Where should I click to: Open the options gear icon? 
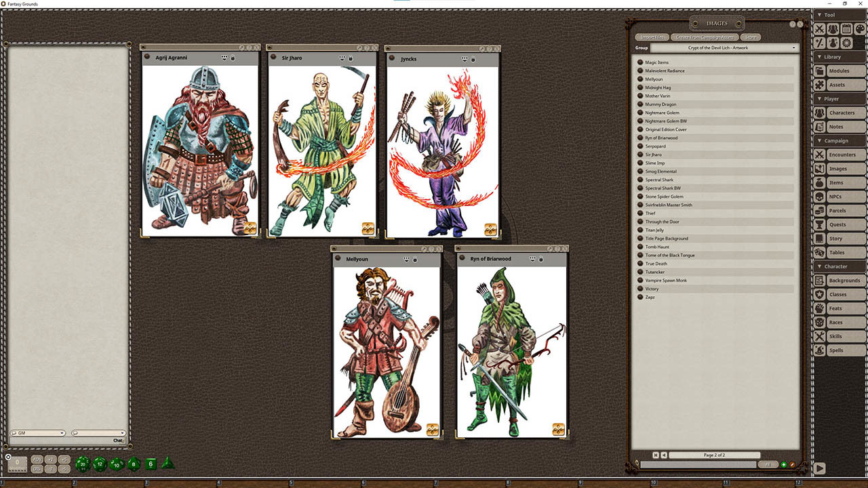846,43
